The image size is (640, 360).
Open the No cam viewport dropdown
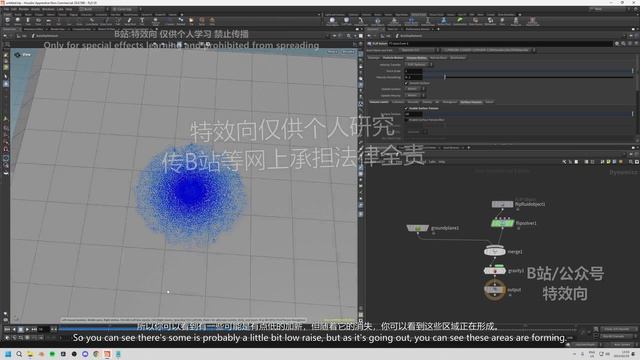pyautogui.click(x=348, y=52)
